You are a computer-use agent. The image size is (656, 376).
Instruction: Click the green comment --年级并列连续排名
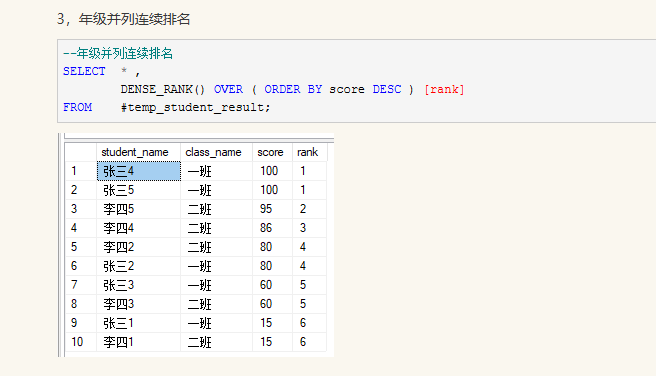click(118, 54)
